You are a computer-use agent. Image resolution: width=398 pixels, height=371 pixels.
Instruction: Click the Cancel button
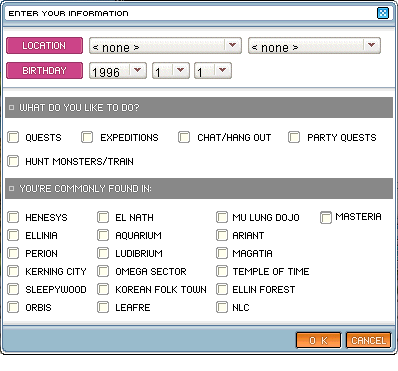[368, 340]
